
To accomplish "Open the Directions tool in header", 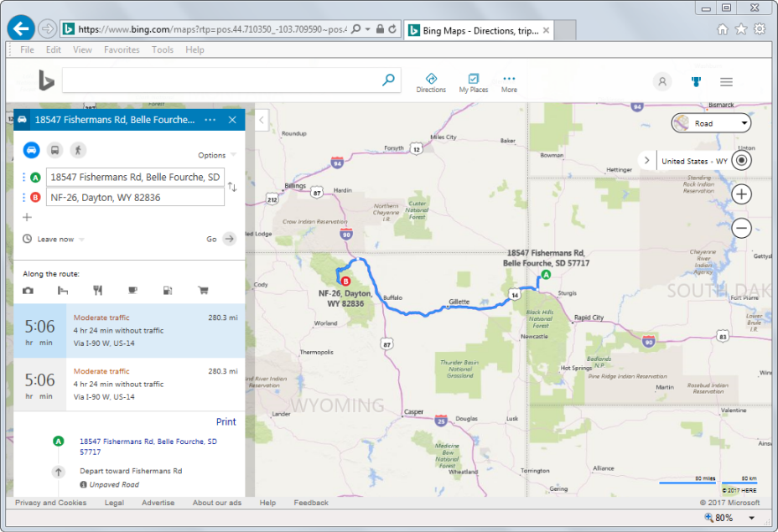I will point(431,82).
